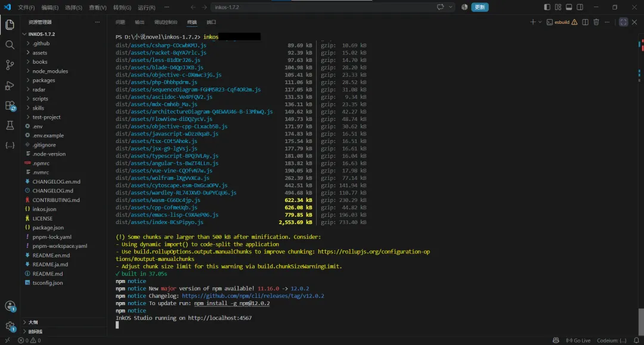The image size is (644, 345).
Task: Open the Search view in activity bar
Action: pyautogui.click(x=10, y=45)
